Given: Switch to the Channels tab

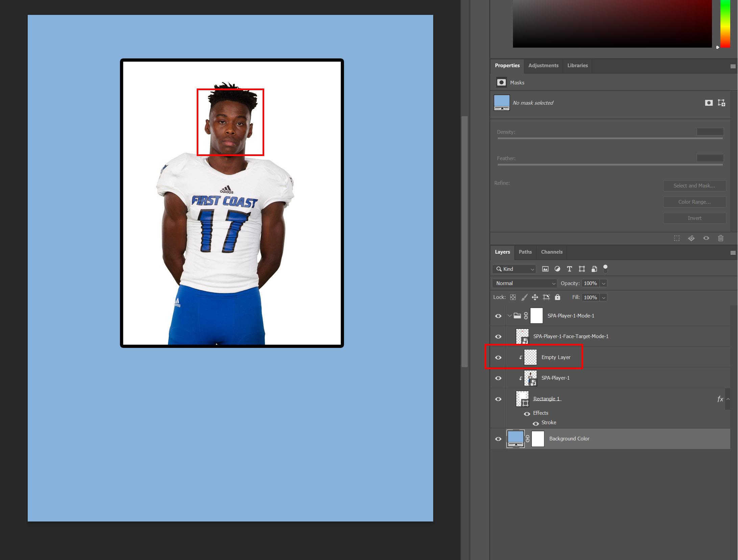Looking at the screenshot, I should [551, 252].
